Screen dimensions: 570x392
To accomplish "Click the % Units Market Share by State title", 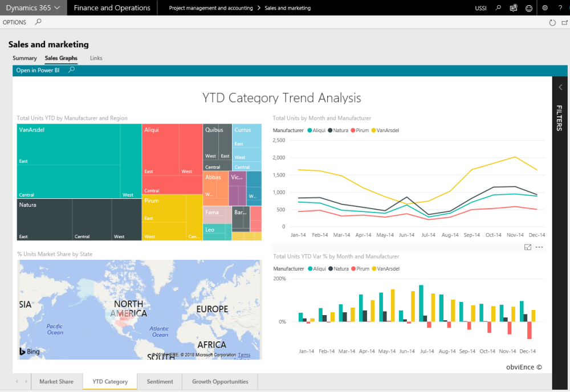I will (x=55, y=254).
